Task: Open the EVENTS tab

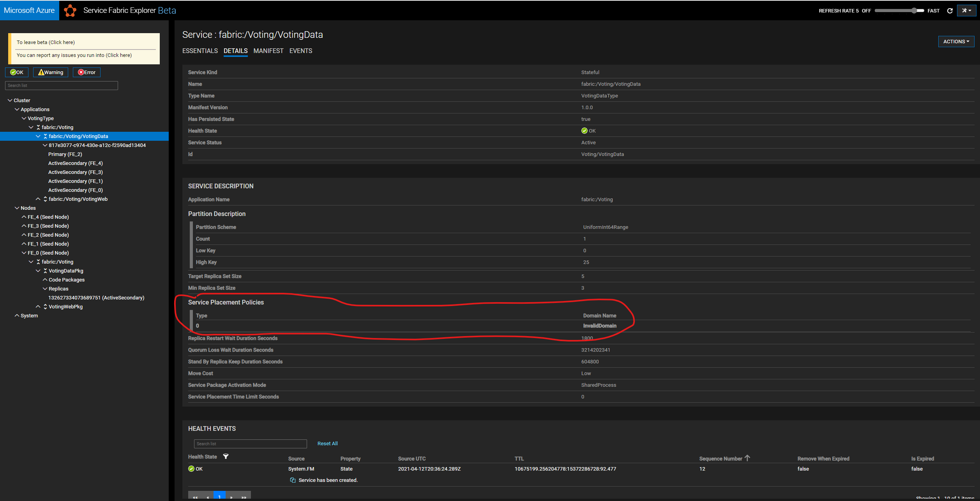Action: point(300,51)
